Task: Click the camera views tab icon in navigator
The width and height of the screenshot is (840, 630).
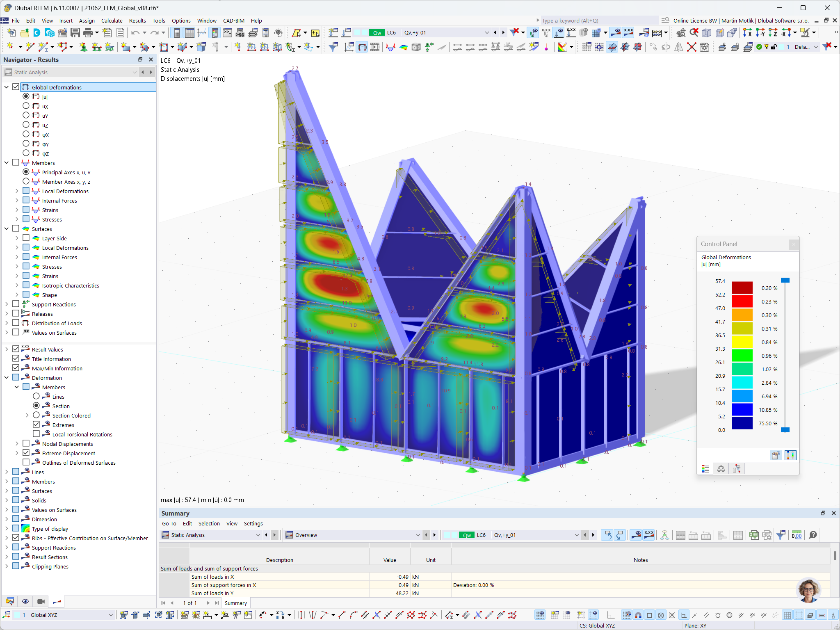Action: click(x=41, y=601)
